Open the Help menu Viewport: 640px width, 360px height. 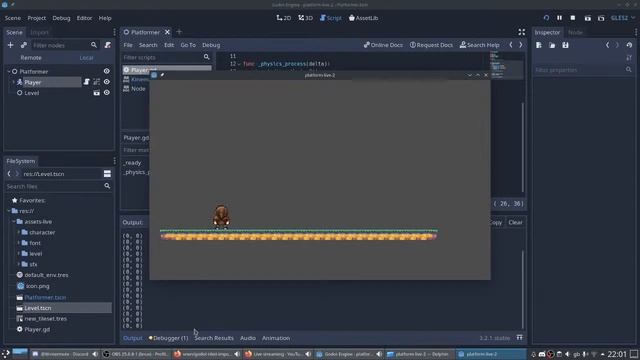[105, 18]
